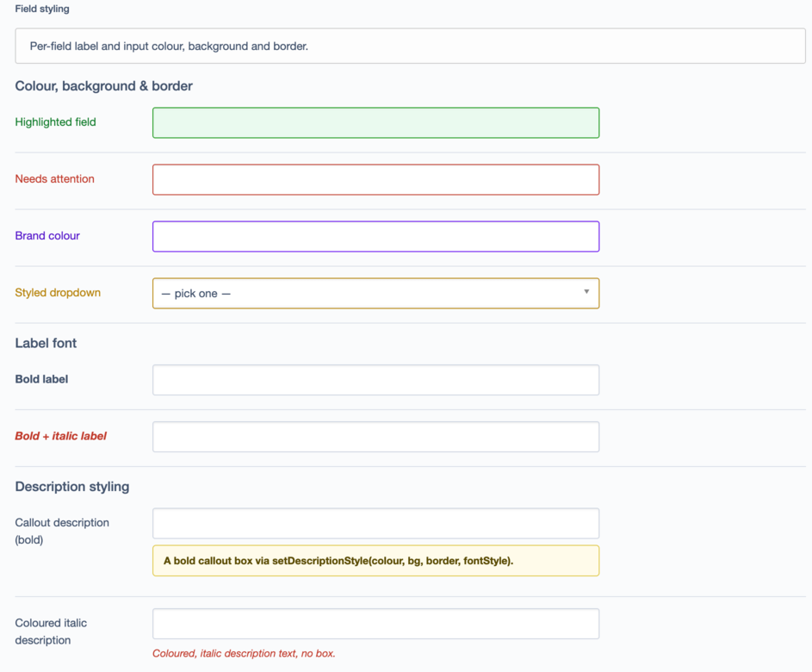This screenshot has width=812, height=672.
Task: Click the red italic description text
Action: 244,653
